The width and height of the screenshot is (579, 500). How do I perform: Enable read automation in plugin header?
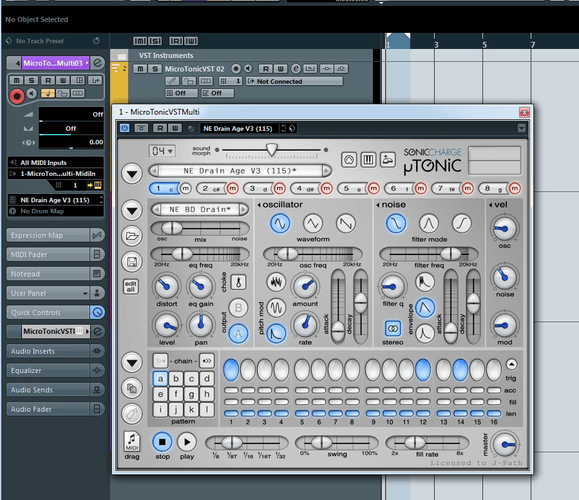point(160,128)
